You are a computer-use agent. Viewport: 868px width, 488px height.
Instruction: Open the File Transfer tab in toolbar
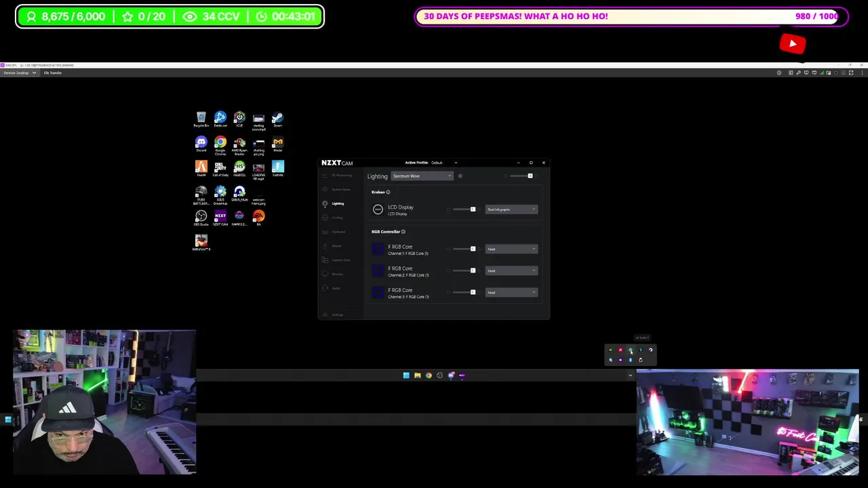tap(53, 73)
